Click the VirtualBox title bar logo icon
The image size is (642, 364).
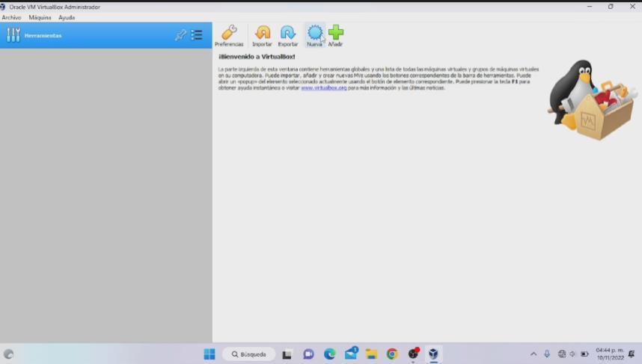[x=3, y=7]
